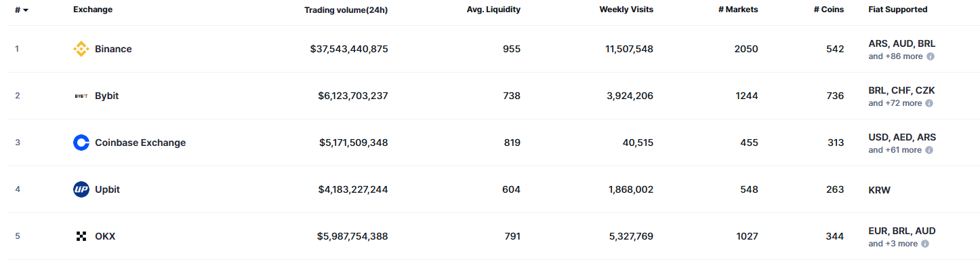Click the OKX logo icon
This screenshot has width=980, height=262.
point(81,236)
